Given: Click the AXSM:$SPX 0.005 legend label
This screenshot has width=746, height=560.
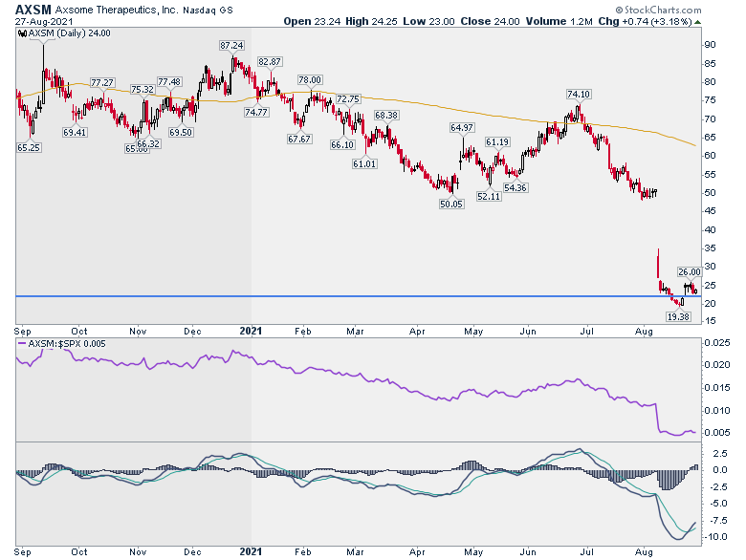Looking at the screenshot, I should (x=67, y=344).
